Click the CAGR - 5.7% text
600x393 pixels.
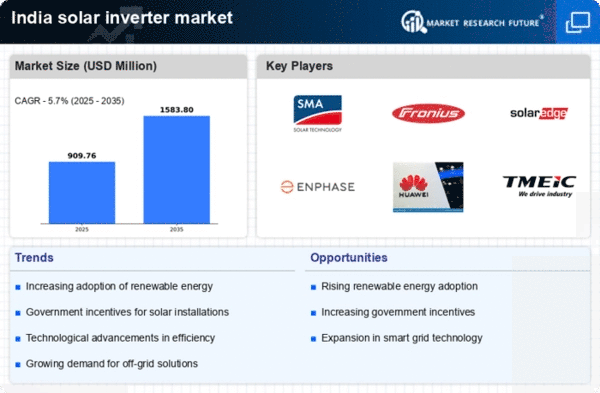(69, 101)
